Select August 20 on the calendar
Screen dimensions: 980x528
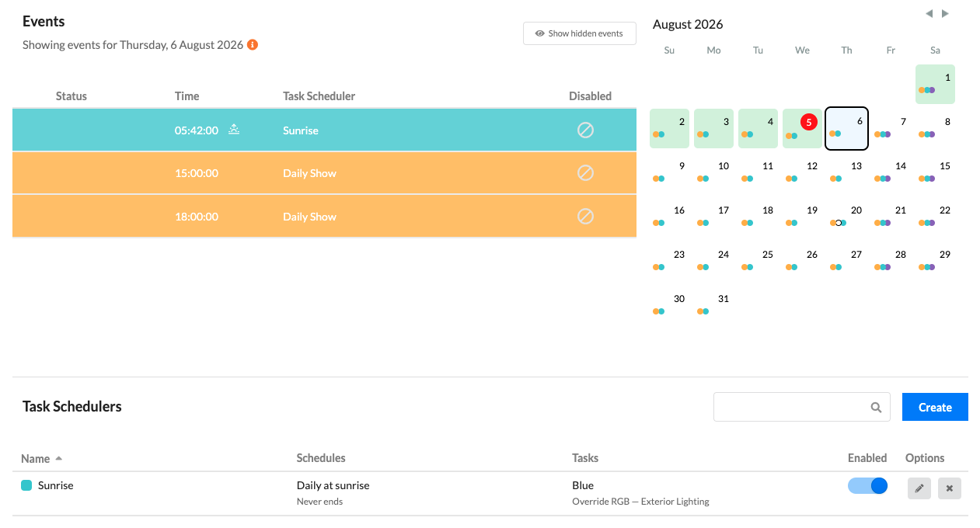point(846,217)
